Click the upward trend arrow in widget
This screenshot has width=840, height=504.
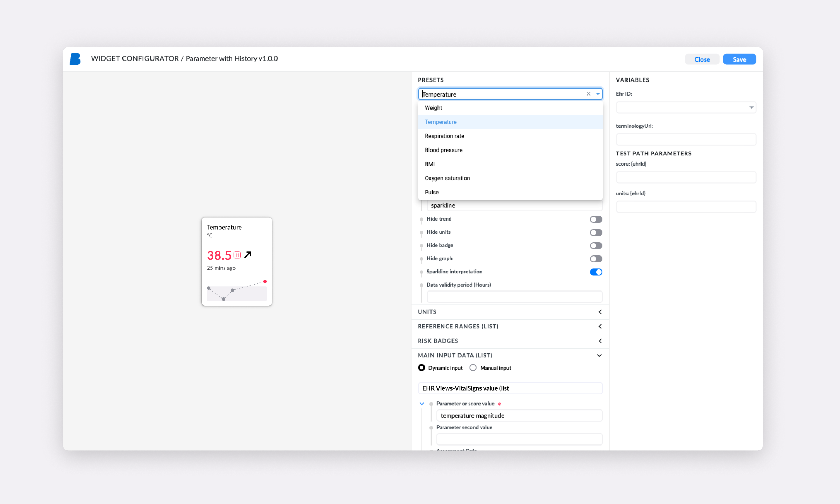pyautogui.click(x=248, y=255)
